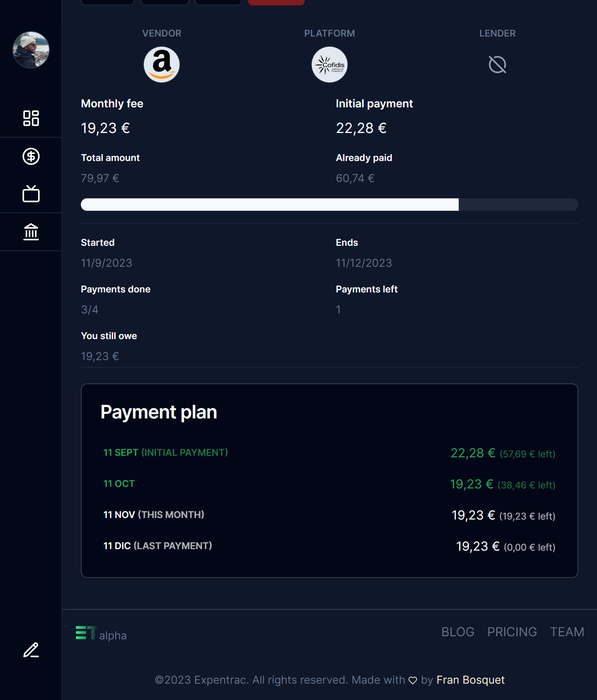Click the heart icon in the footer
Image resolution: width=597 pixels, height=700 pixels.
point(413,680)
